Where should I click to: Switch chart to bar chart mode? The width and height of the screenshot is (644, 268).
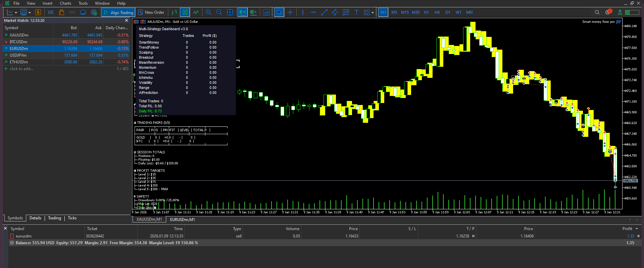[x=174, y=12]
